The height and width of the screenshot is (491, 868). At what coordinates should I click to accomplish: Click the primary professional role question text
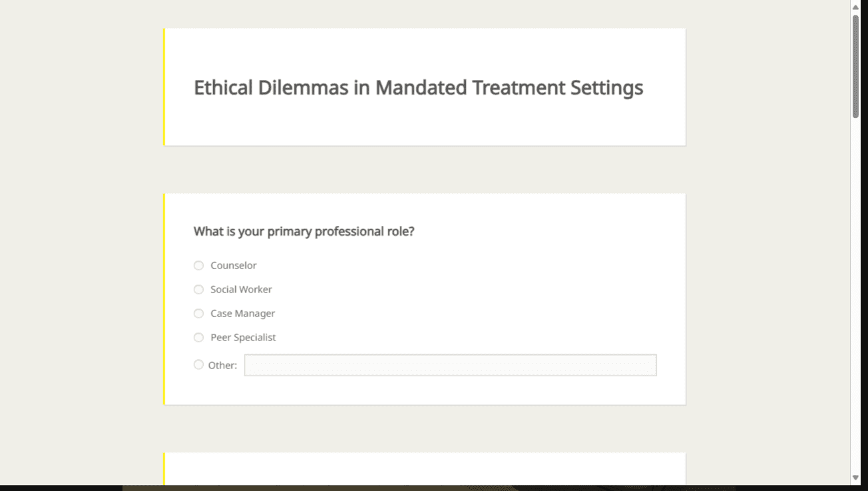(x=304, y=232)
